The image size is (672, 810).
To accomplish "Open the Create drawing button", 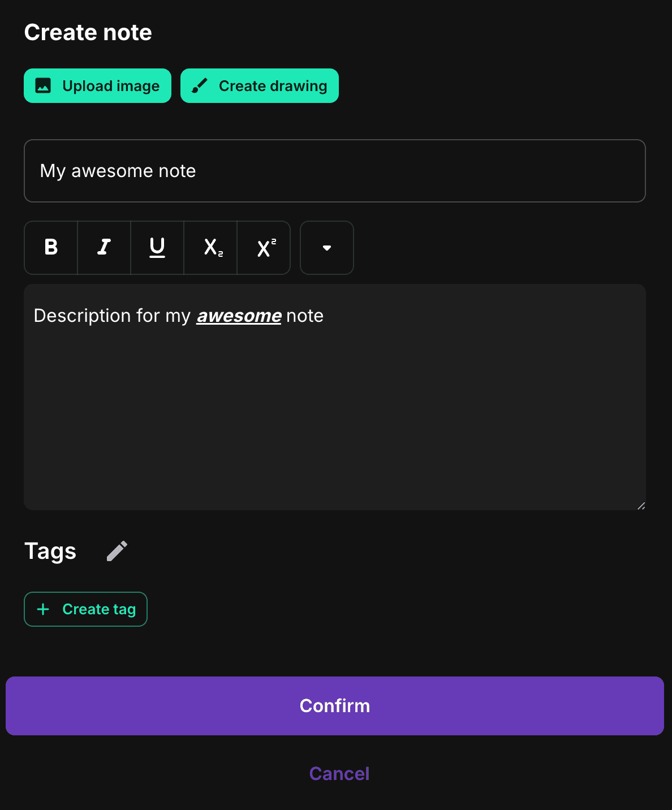I will [x=260, y=85].
